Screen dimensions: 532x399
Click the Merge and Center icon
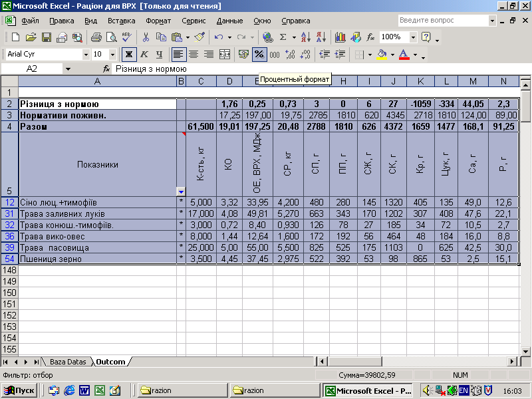pyautogui.click(x=225, y=54)
